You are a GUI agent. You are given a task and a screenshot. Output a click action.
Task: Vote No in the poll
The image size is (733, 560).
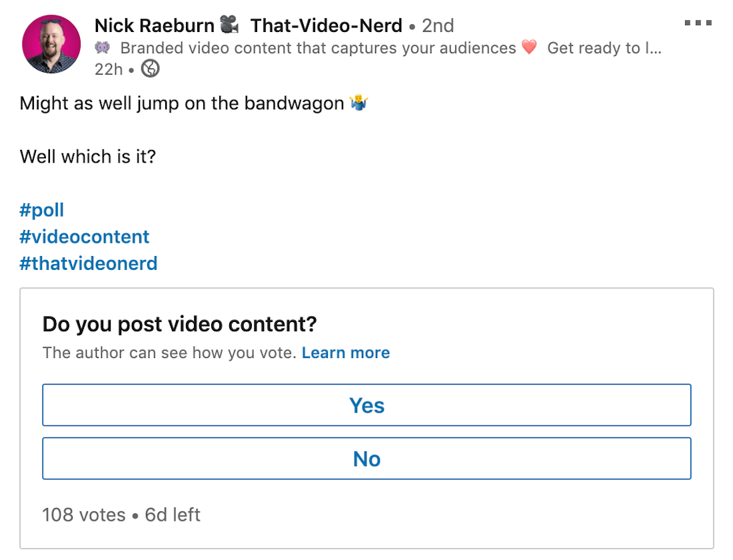tap(366, 459)
